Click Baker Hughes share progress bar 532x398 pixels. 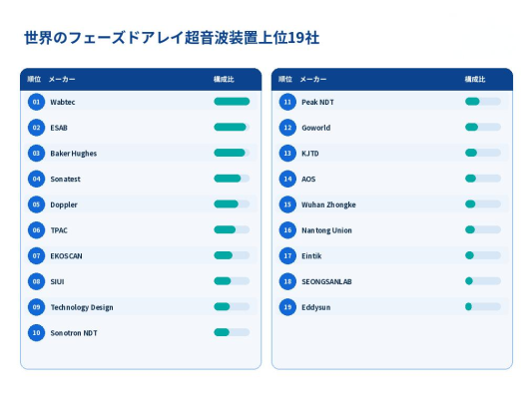232,153
